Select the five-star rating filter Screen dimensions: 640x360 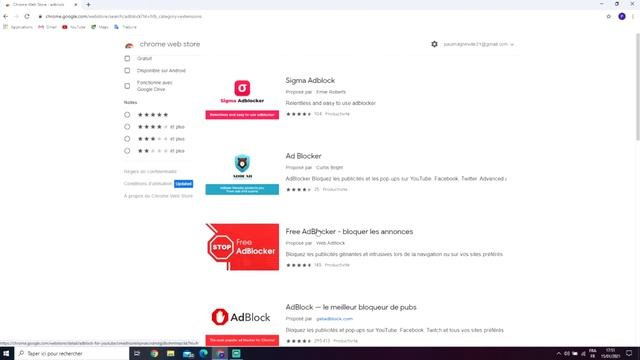127,115
